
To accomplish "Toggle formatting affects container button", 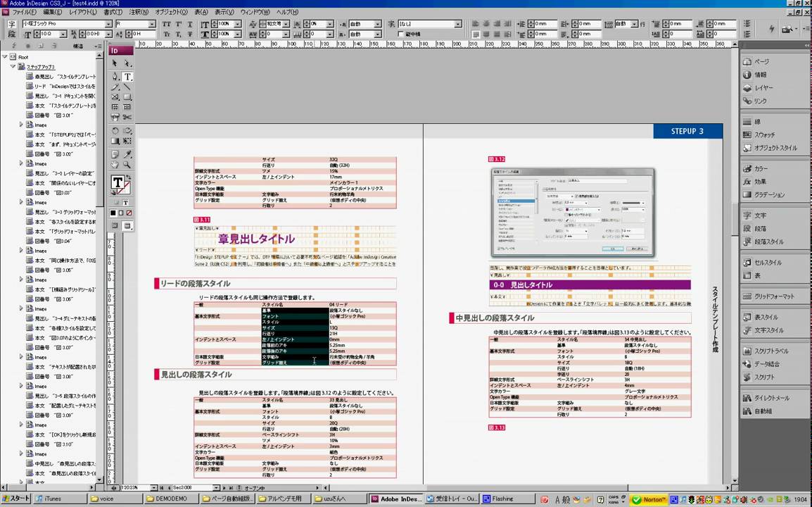I will click(117, 203).
